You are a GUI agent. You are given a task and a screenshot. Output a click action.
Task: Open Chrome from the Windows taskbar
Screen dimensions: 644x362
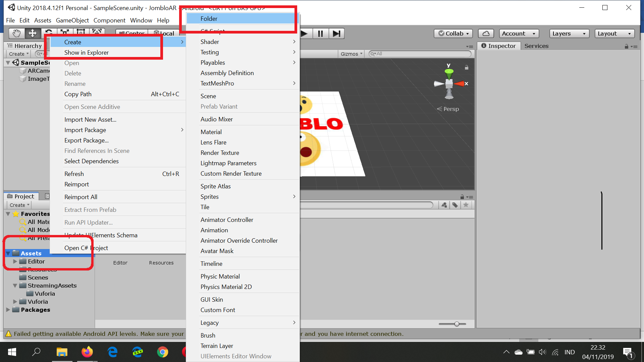click(x=163, y=352)
